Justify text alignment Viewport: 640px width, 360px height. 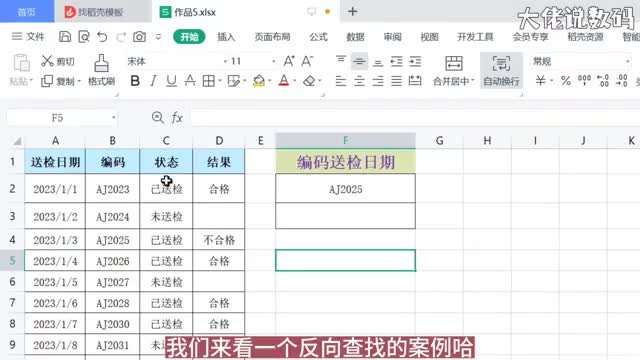point(396,81)
